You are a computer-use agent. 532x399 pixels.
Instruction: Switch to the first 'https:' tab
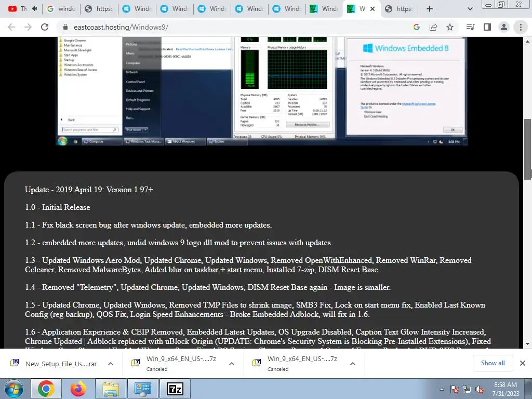coord(99,9)
